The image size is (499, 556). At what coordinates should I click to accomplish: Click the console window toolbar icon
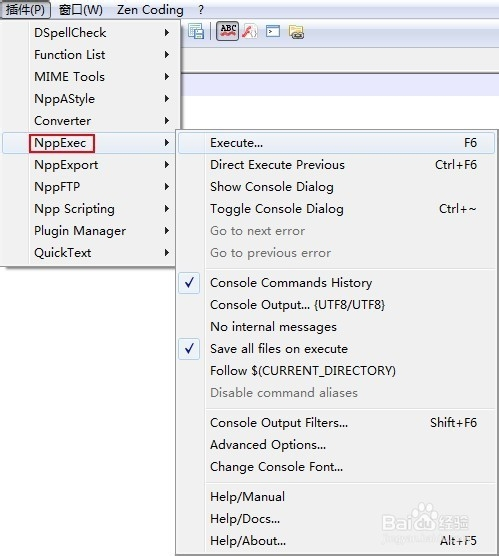273,32
